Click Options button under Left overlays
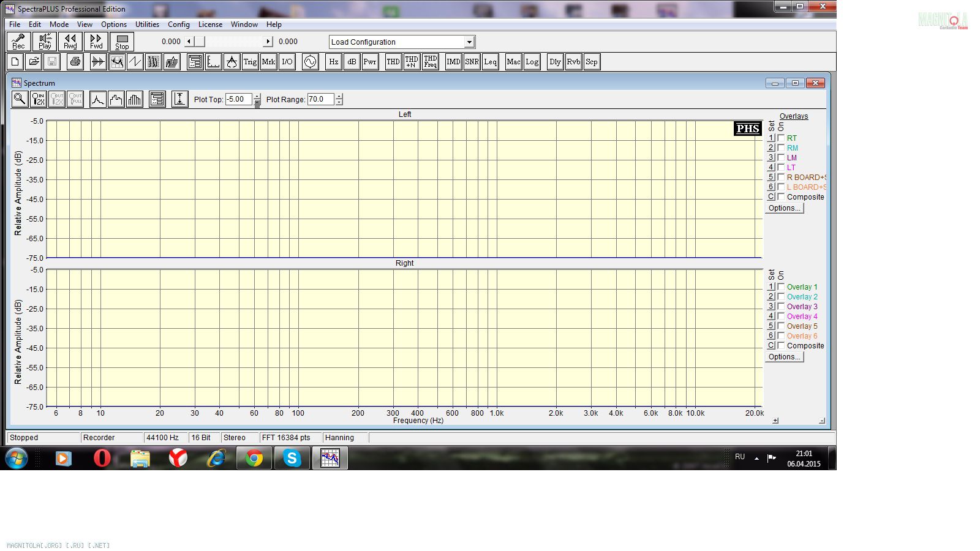 (784, 208)
